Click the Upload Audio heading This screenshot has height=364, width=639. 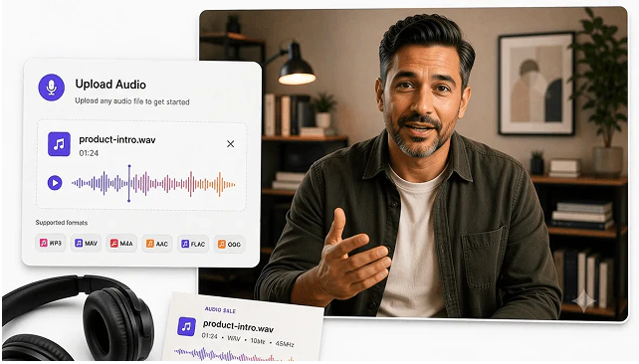[x=110, y=85]
